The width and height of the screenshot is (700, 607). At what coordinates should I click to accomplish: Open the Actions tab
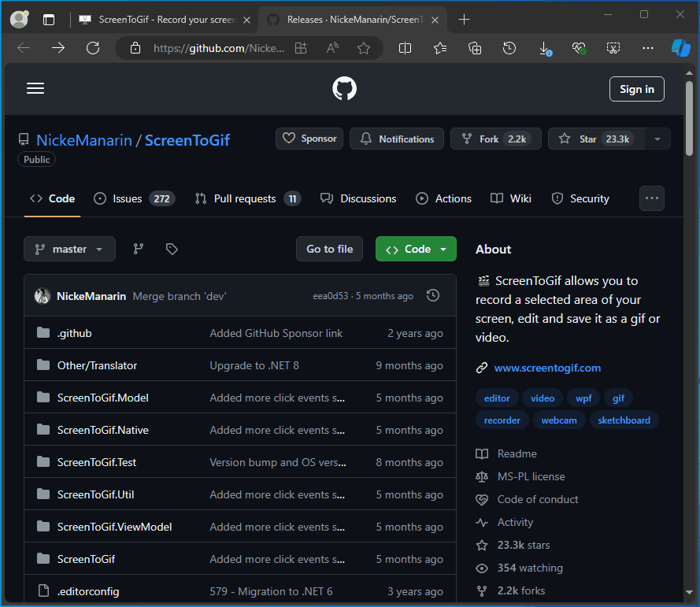(444, 198)
